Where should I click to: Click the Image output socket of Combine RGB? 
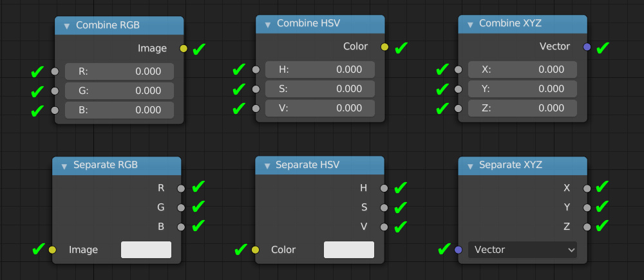pos(184,48)
